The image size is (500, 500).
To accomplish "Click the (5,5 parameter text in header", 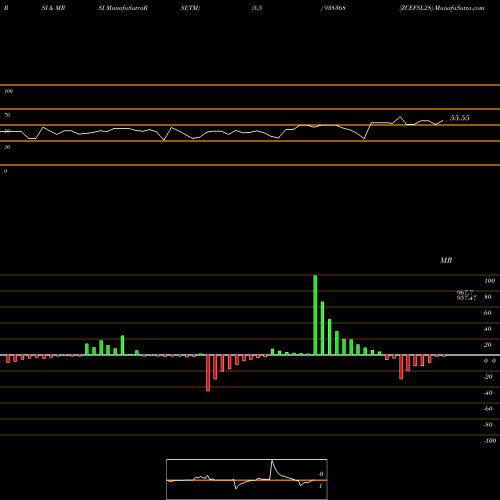I will 257,8.
